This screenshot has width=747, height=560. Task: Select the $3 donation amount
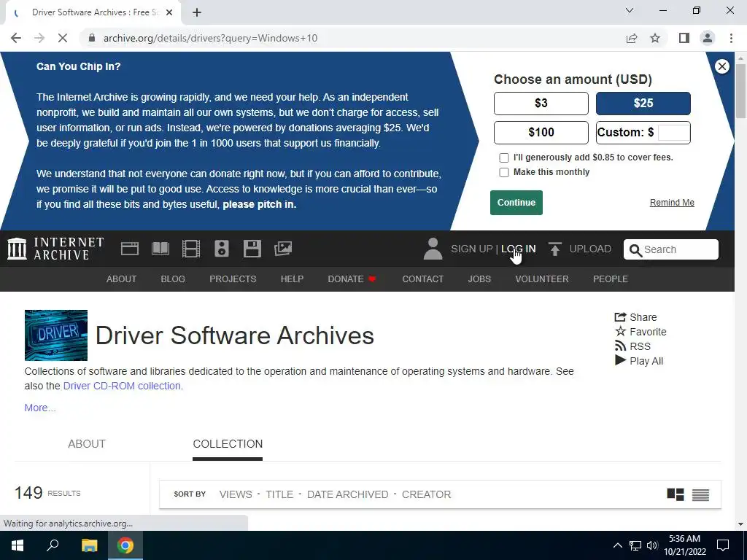click(541, 104)
